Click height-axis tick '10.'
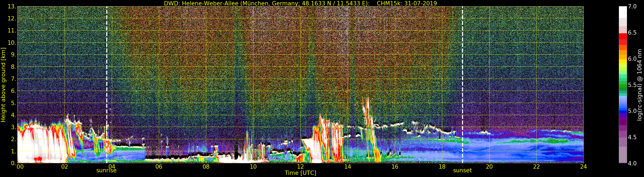The width and height of the screenshot is (644, 177). click(12, 43)
